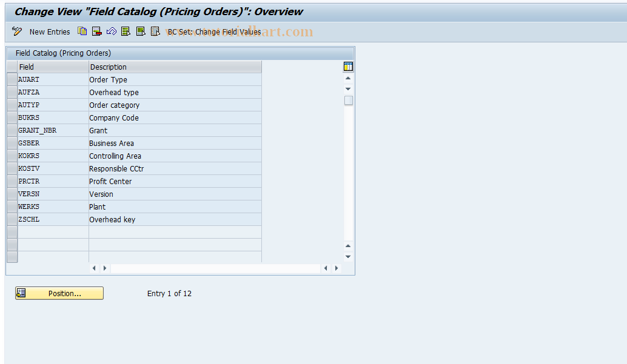The image size is (627, 364).
Task: Click the Plant description cell
Action: click(175, 207)
